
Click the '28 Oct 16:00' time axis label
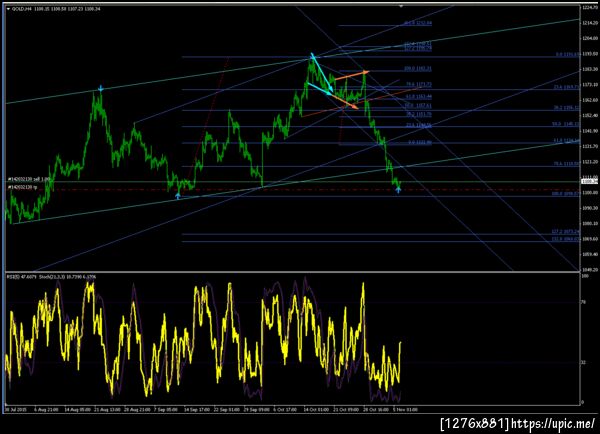coord(376,410)
